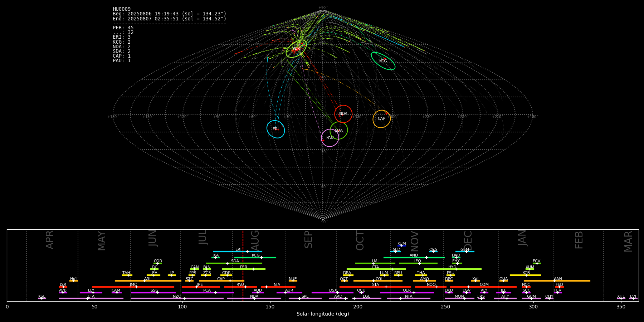Select the NTA shower bar in timeline
Screen dimensions: 644x322
click(409, 298)
